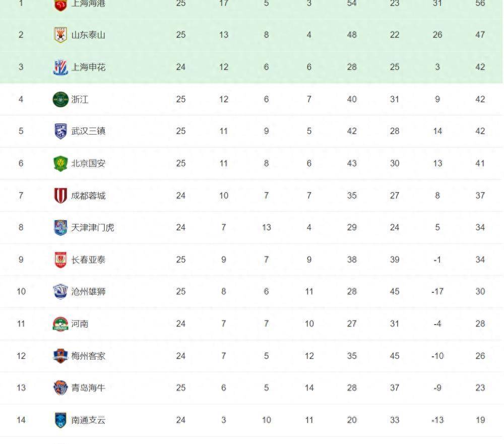Viewport: 504px width, 444px height.
Task: Select the 北京国安 name link
Action: [x=88, y=163]
